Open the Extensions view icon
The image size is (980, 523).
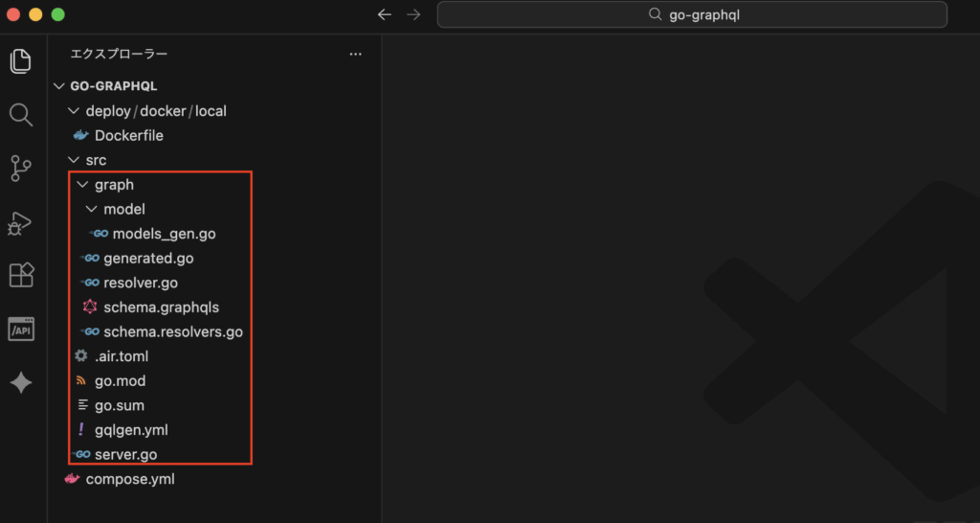[21, 276]
